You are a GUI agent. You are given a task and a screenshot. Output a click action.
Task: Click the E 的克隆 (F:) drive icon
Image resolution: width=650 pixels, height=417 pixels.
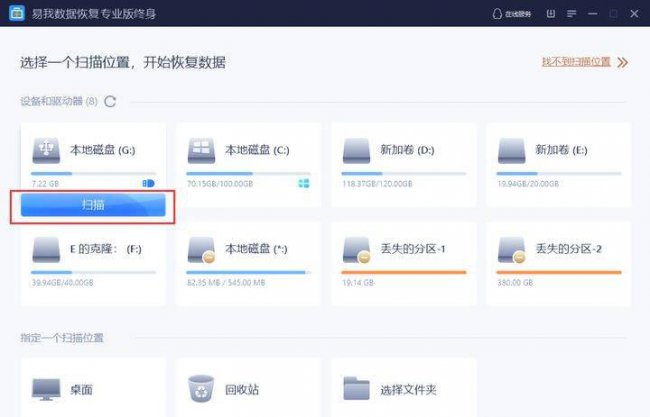click(46, 250)
